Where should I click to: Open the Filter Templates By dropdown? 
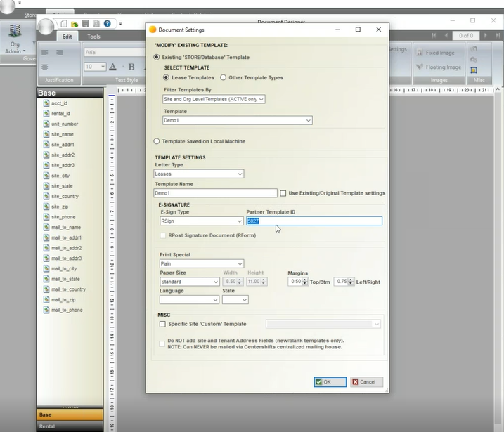(214, 100)
